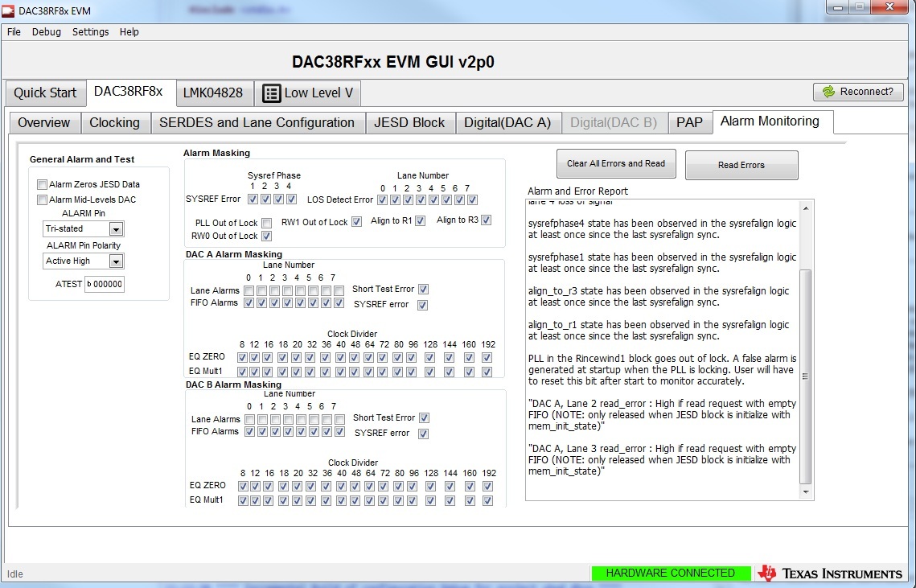Screen dimensions: 916x588
Task: Click the error report scrollbar thumb
Action: [x=806, y=377]
